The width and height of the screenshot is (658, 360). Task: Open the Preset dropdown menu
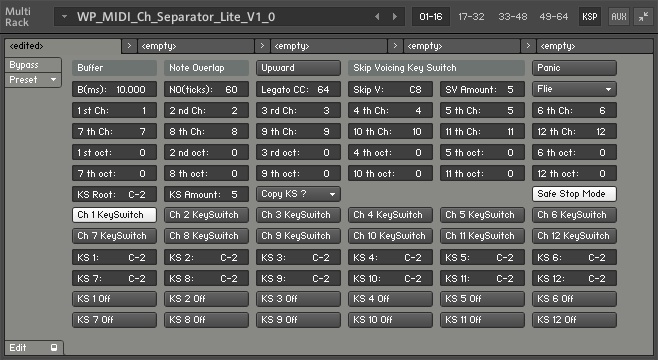33,80
